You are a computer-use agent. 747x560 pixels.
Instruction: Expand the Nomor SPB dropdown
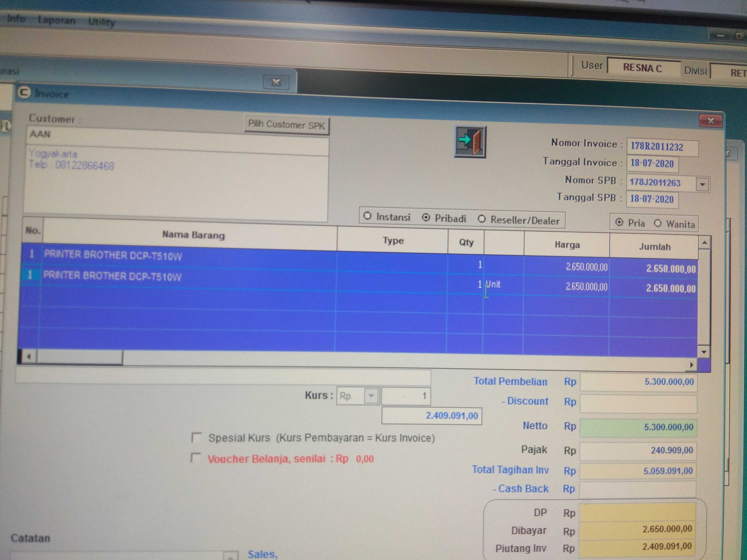(x=702, y=185)
